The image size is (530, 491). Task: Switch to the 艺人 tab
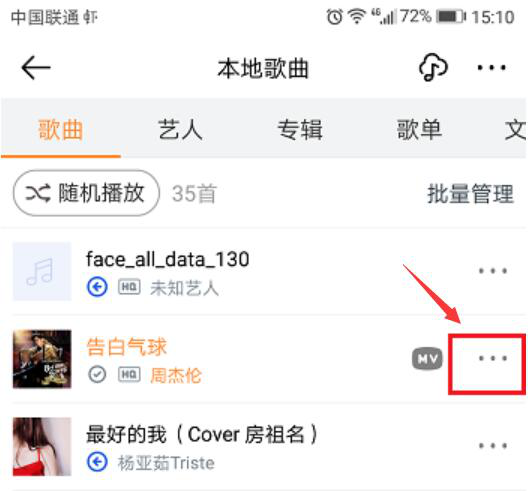(x=180, y=129)
